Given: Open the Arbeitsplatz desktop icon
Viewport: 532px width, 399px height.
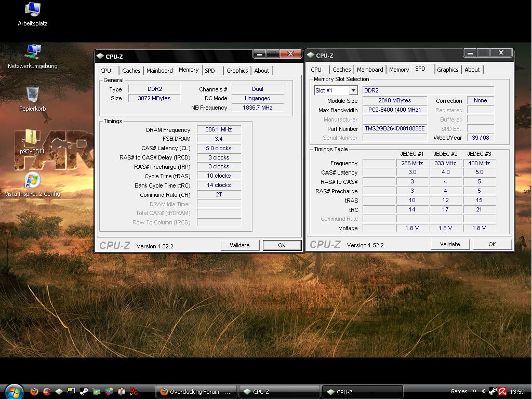Looking at the screenshot, I should click(33, 10).
